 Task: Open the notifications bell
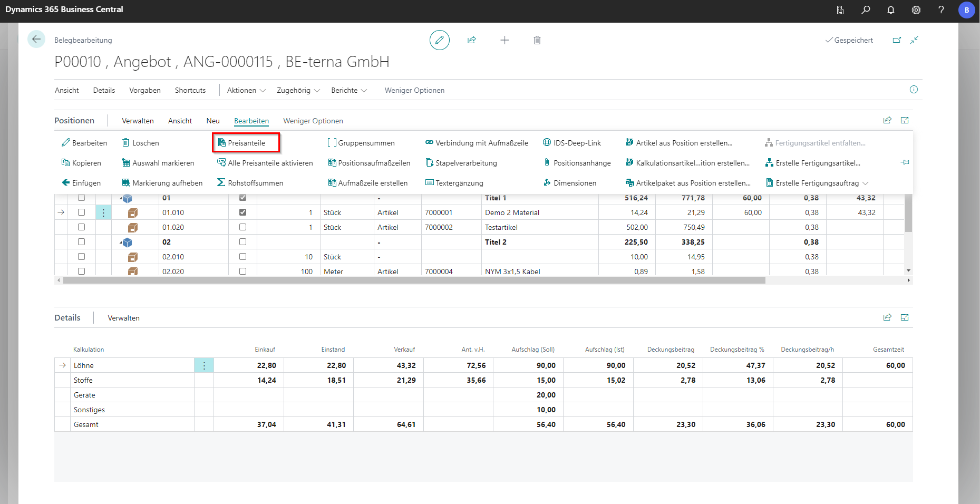pos(891,10)
